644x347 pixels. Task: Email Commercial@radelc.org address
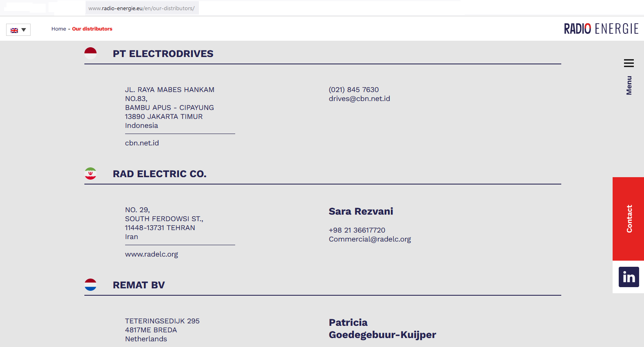tap(370, 239)
